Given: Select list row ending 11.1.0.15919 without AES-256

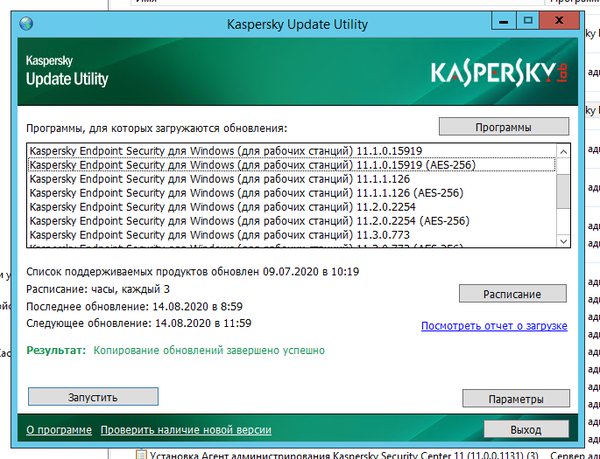Looking at the screenshot, I should [292, 151].
